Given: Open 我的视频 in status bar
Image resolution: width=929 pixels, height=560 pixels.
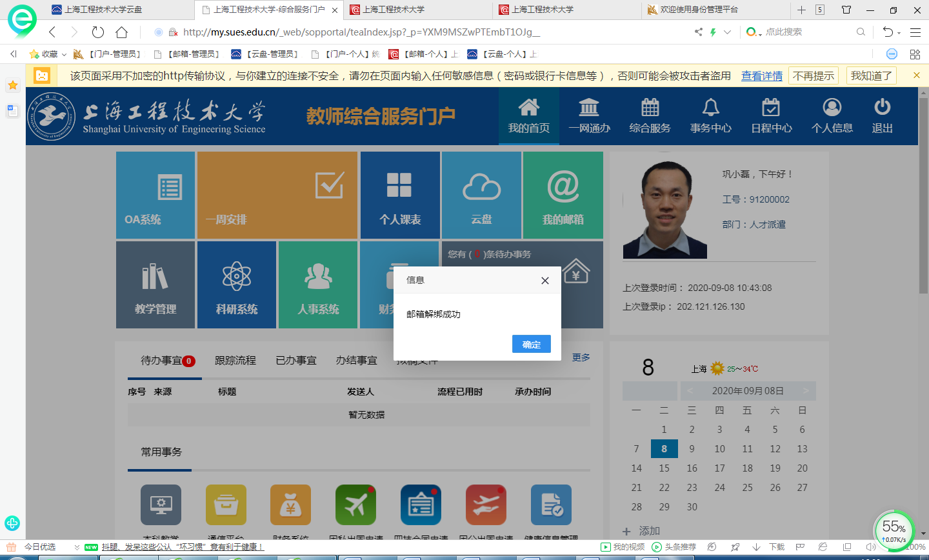Looking at the screenshot, I should coord(623,547).
